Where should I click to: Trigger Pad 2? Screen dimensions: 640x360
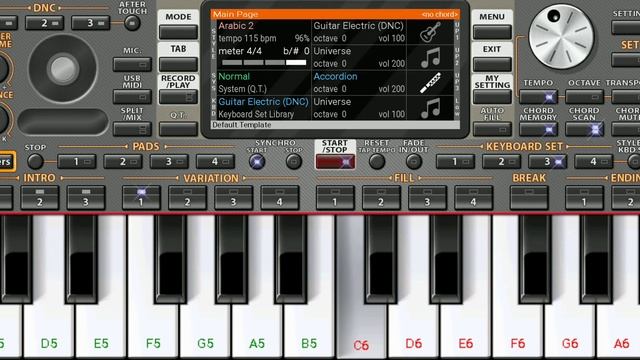click(x=123, y=162)
